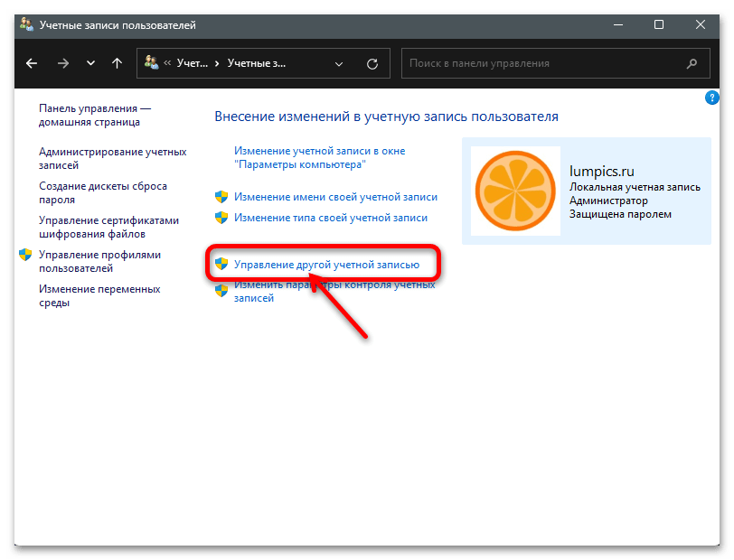
Task: Minimize the 'Учетные записи пользователей' window
Action: (618, 24)
